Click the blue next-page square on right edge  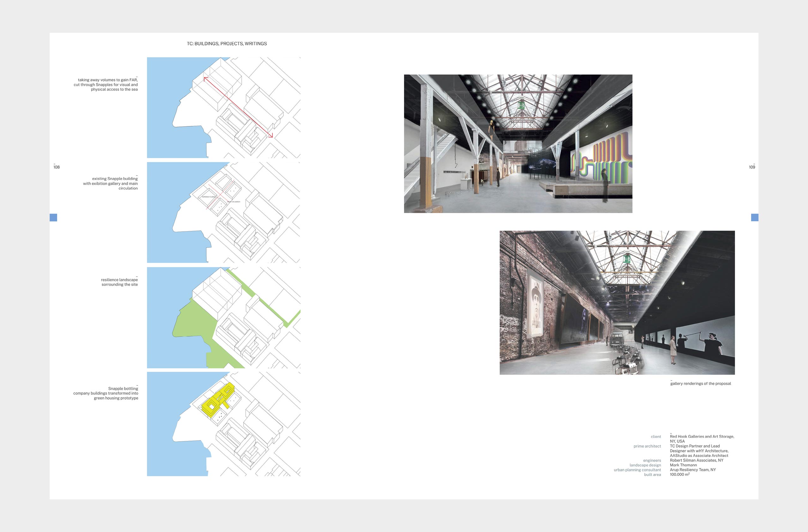pos(754,217)
